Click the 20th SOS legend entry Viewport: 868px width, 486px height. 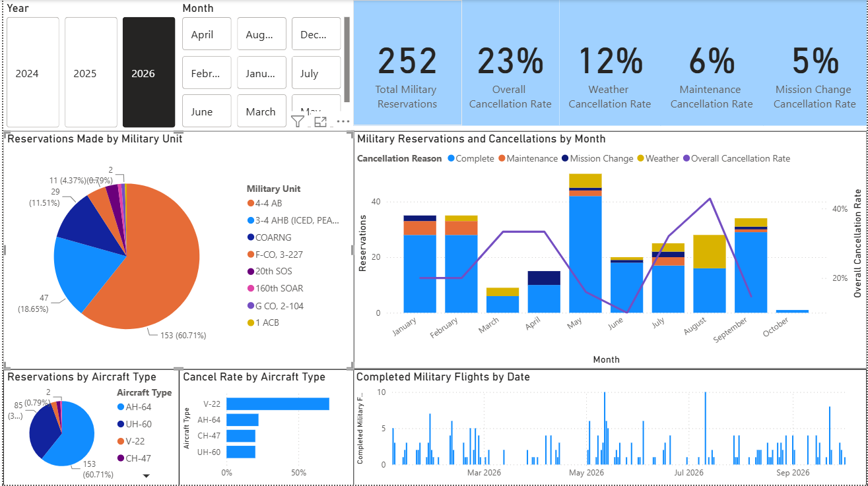269,272
